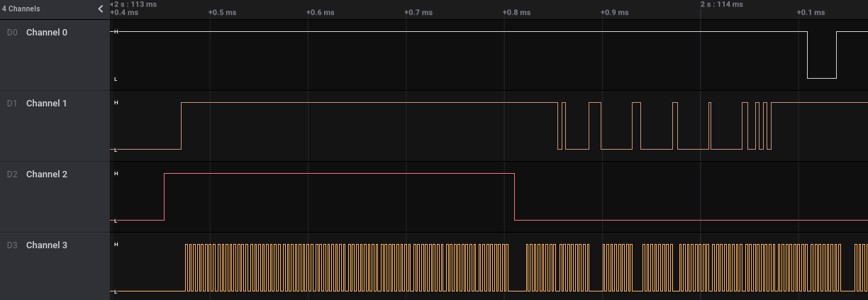The height and width of the screenshot is (300, 868).
Task: Select the Channel 1 label
Action: [x=47, y=104]
